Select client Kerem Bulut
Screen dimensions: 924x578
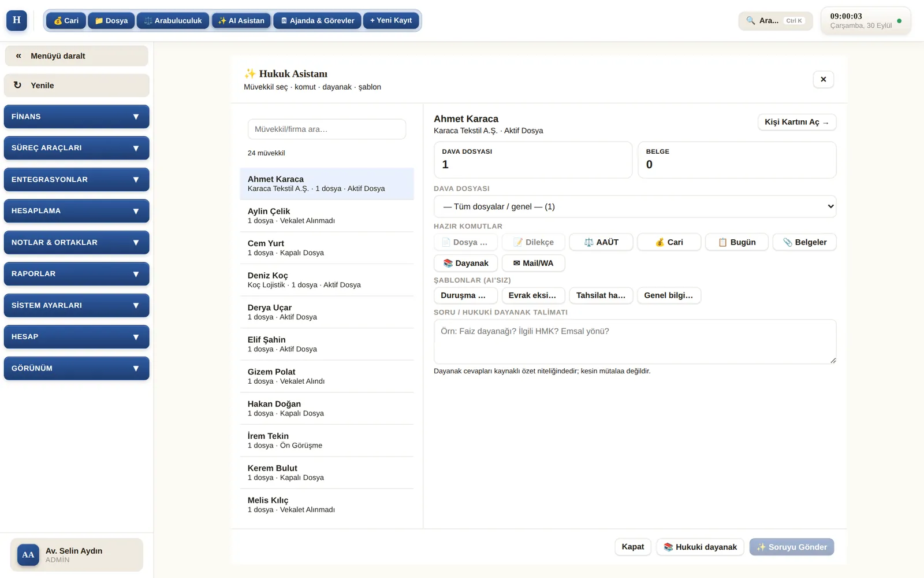326,473
